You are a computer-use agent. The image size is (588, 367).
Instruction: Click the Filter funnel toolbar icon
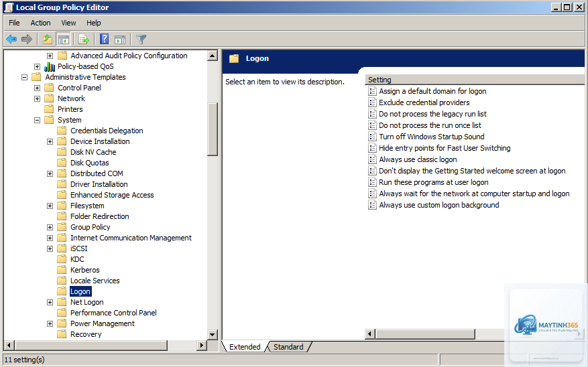click(141, 39)
